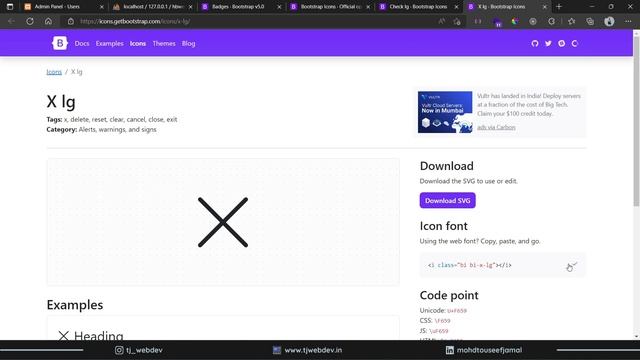Open Docs in the navbar
Screen dimensions: 640x360
[x=82, y=43]
